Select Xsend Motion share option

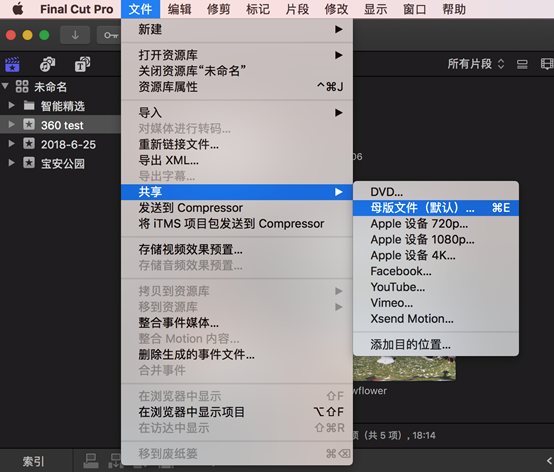tap(436, 319)
